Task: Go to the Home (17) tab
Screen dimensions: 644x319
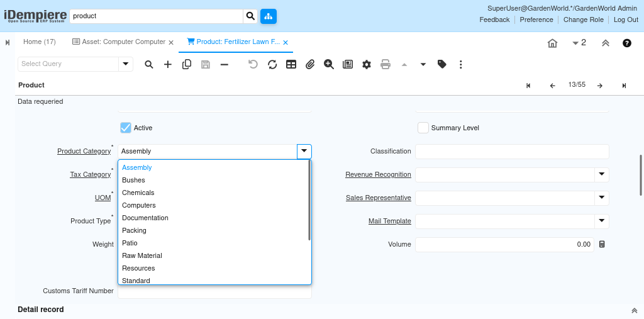Action: point(40,42)
